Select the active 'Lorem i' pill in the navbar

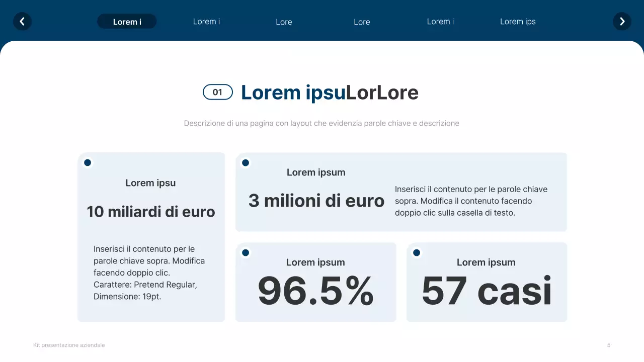tap(127, 21)
